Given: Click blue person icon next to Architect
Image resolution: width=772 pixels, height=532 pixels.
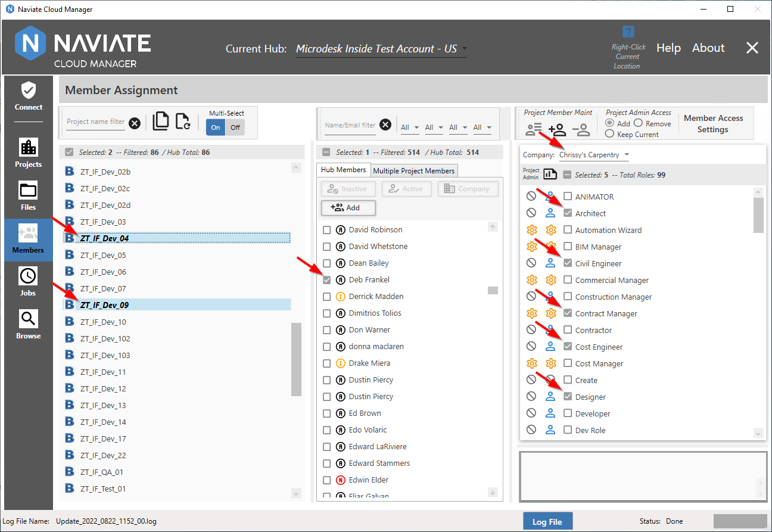Looking at the screenshot, I should (x=551, y=213).
